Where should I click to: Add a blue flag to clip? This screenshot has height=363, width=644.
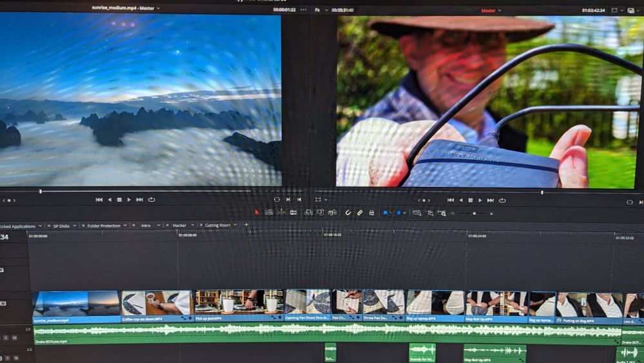coord(385,213)
